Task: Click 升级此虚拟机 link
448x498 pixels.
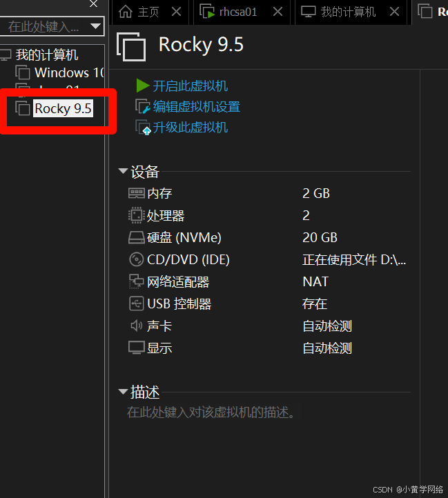Action: click(191, 128)
